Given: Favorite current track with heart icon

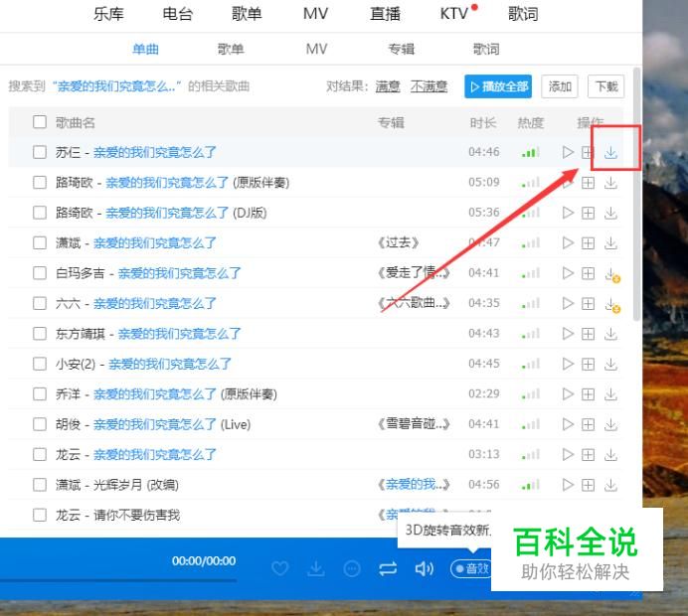Looking at the screenshot, I should coord(280,568).
